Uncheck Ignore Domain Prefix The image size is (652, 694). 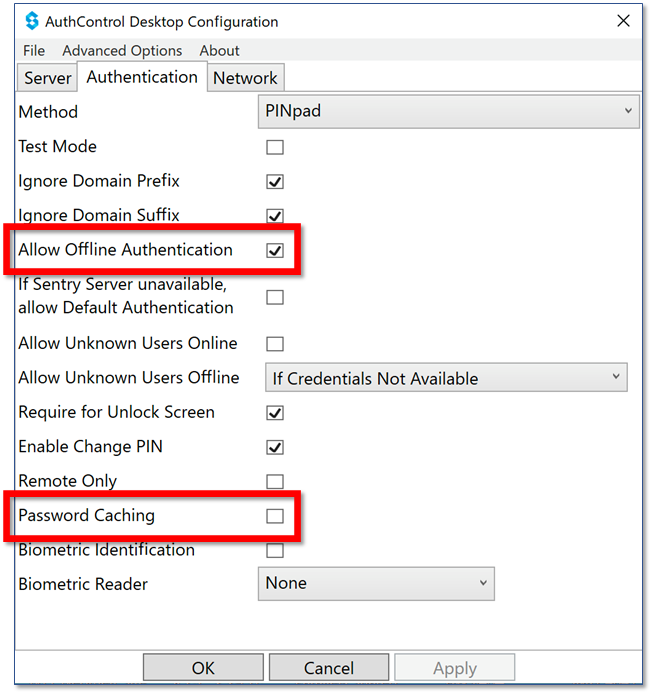pos(275,181)
